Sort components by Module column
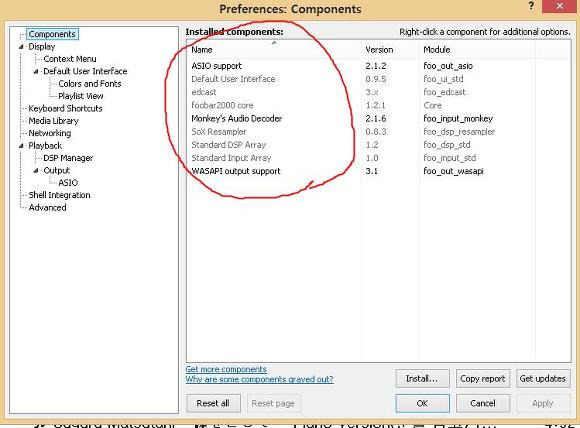The width and height of the screenshot is (580, 428). coord(477,50)
